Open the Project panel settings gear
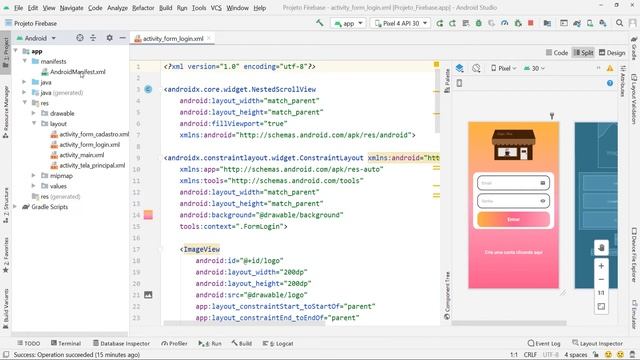The width and height of the screenshot is (640, 360). tap(109, 38)
